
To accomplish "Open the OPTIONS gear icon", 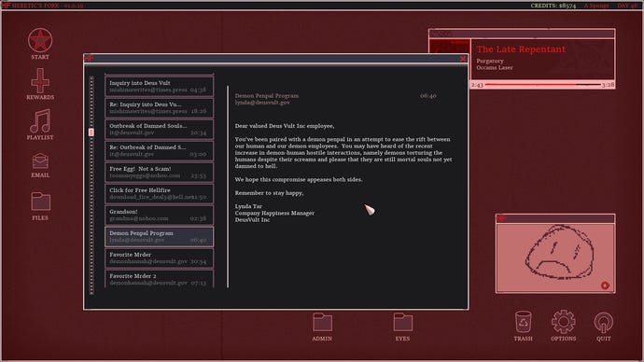I will [x=563, y=322].
